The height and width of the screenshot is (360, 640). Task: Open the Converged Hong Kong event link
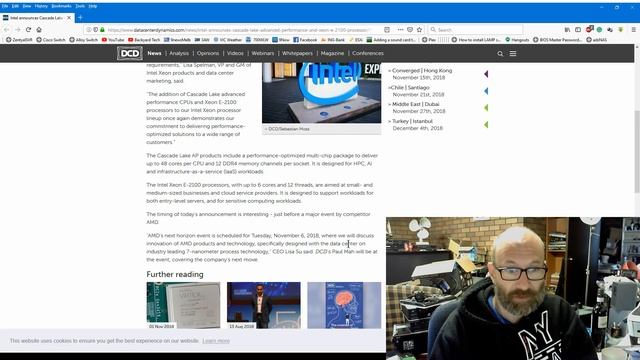422,71
